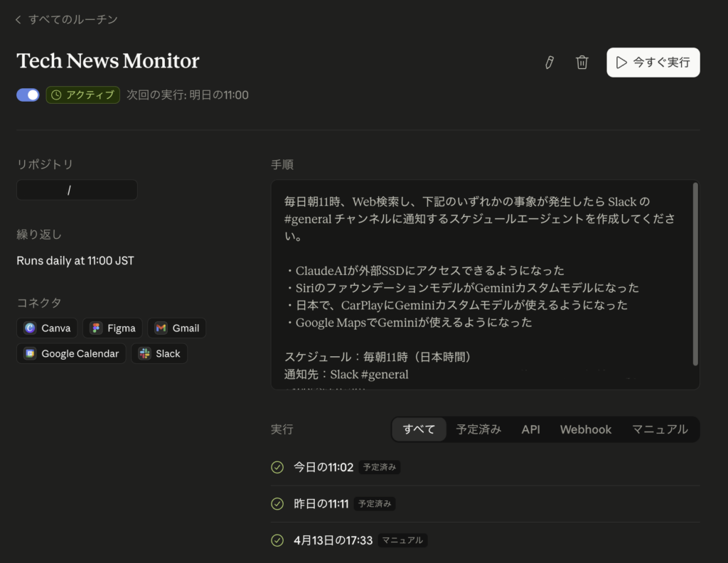Click the green アクティブ status badge
The height and width of the screenshot is (563, 728).
[82, 95]
